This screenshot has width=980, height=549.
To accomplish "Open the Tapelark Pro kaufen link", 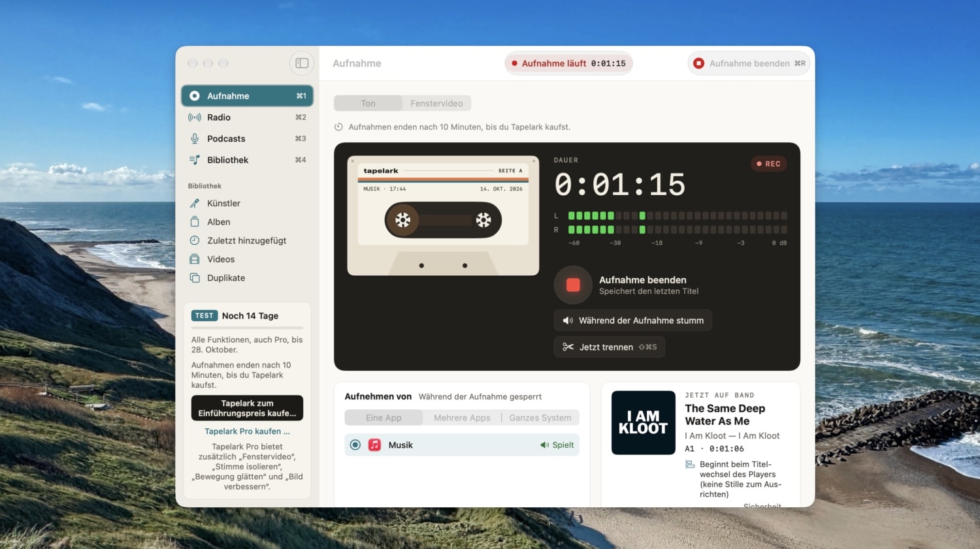I will tap(247, 431).
